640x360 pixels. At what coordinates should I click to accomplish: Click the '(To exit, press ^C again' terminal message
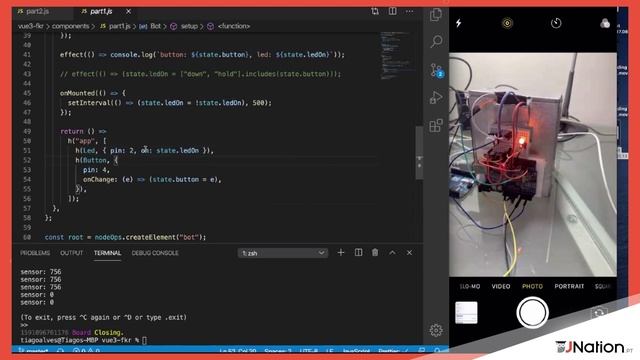(x=103, y=317)
